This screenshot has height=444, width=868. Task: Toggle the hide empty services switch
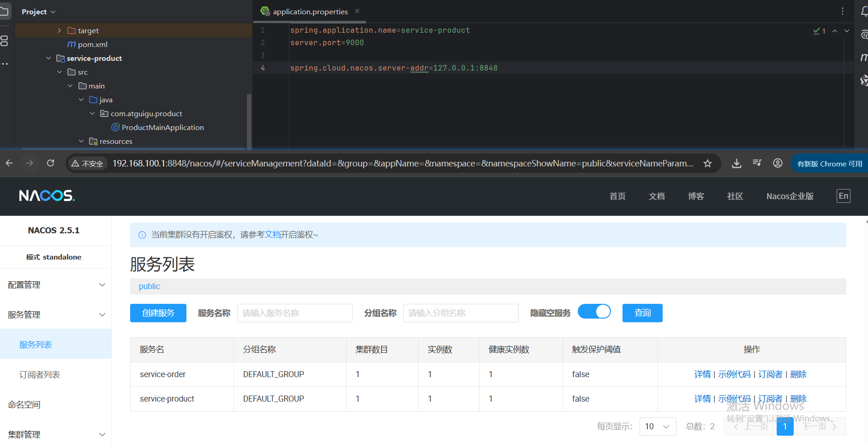click(x=594, y=312)
